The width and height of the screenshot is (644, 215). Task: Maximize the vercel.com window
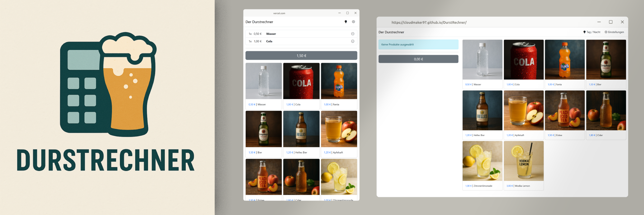(347, 13)
